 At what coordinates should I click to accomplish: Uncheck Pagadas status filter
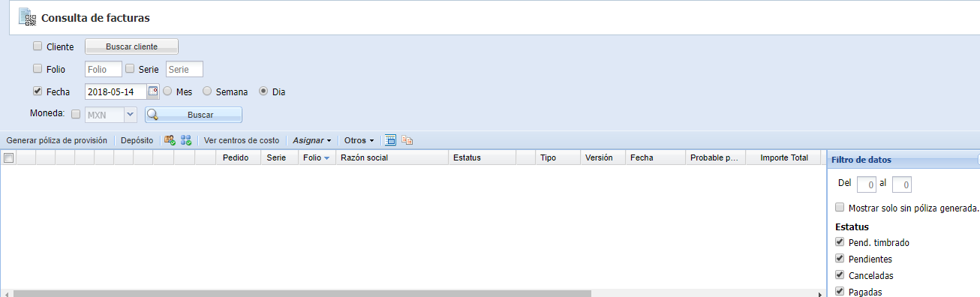coord(840,291)
